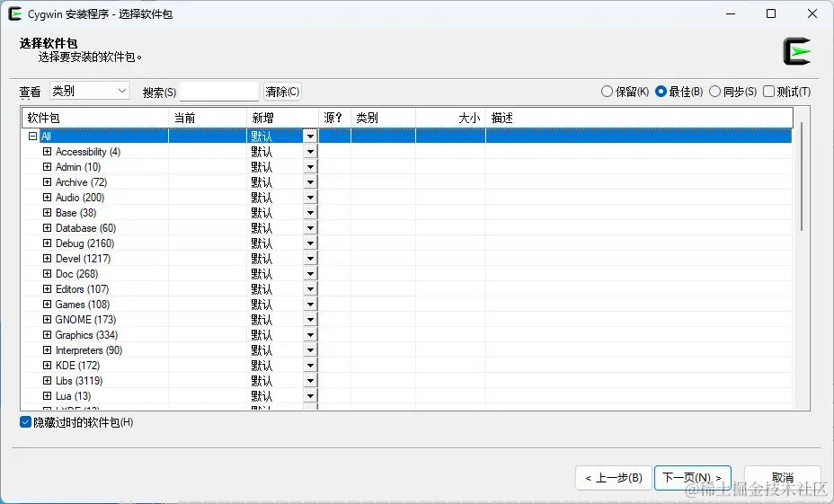Minimize the Cygwin setup window
The height and width of the screenshot is (504, 834).
point(731,13)
